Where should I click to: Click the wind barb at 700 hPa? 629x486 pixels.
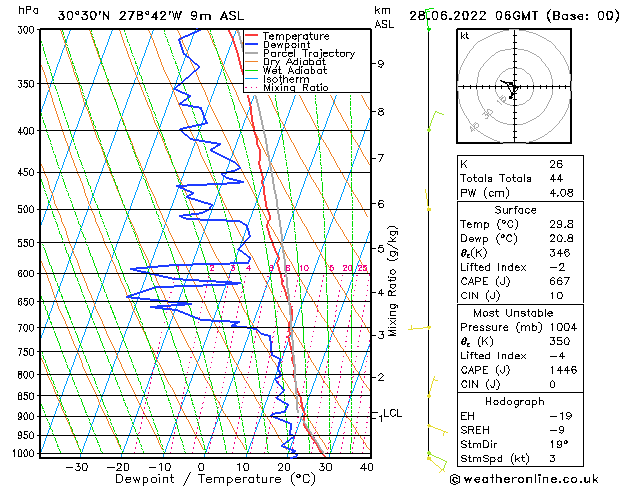(420, 328)
